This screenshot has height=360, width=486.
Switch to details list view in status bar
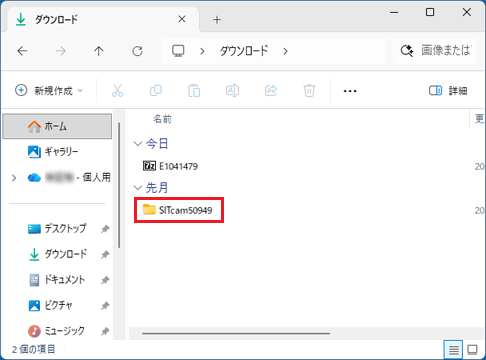click(x=453, y=350)
